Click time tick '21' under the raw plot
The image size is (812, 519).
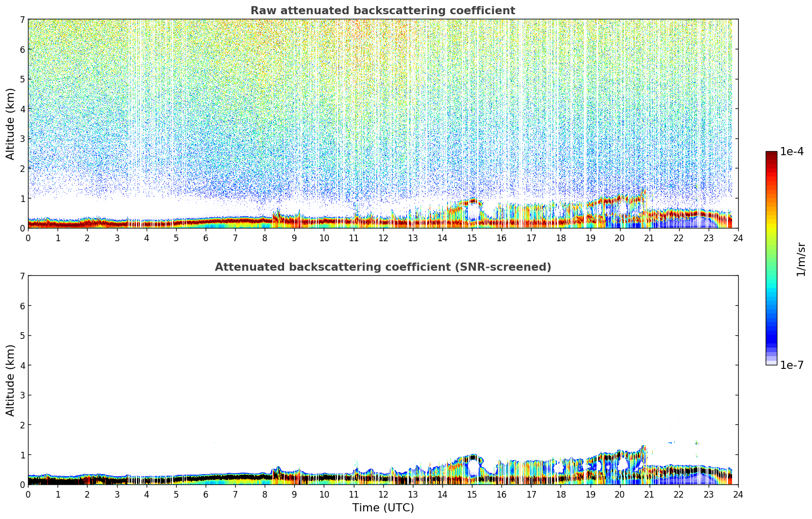point(649,238)
